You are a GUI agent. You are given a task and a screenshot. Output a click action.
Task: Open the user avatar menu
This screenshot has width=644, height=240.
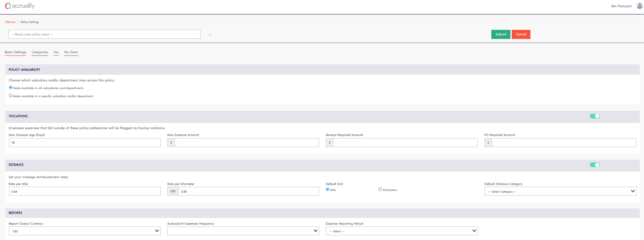point(639,6)
